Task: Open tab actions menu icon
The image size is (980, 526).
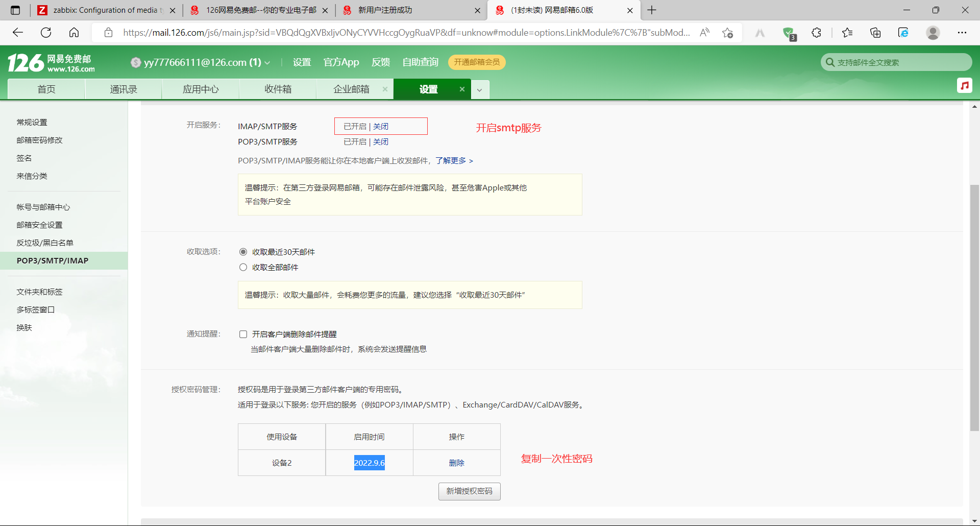Action: tap(15, 10)
